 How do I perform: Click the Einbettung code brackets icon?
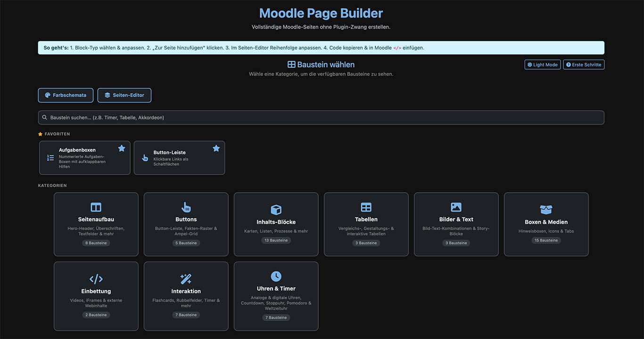point(96,279)
